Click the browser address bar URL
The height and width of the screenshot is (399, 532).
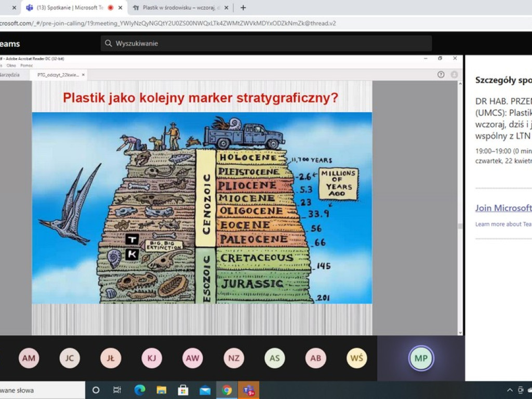click(x=168, y=23)
